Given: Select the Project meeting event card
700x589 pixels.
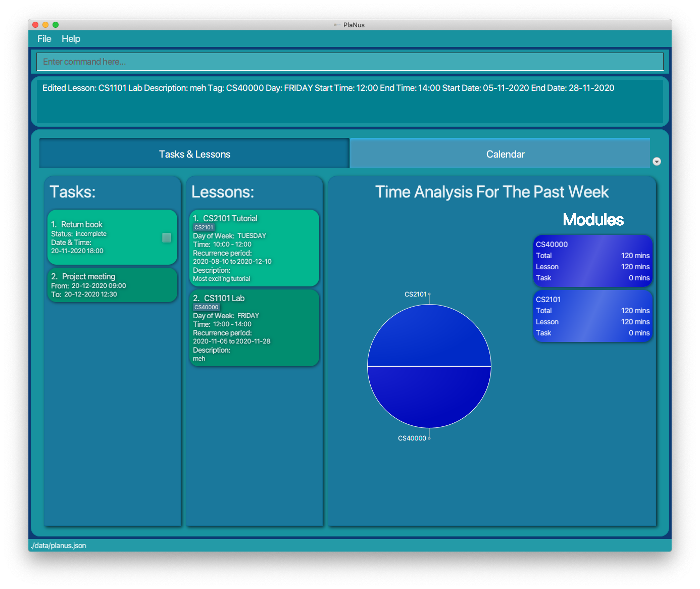Looking at the screenshot, I should 112,285.
